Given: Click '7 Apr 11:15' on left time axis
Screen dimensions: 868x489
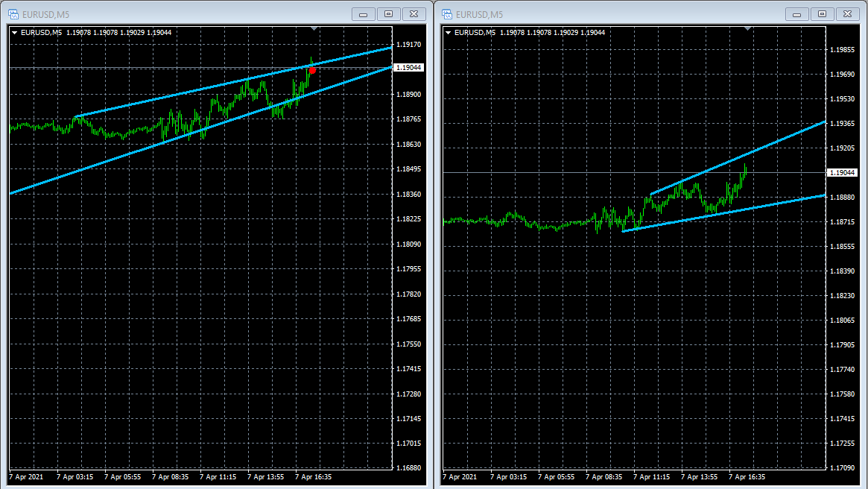Looking at the screenshot, I should click(x=218, y=477).
